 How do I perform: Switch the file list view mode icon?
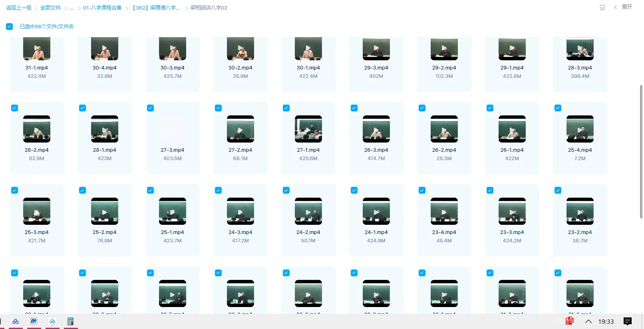pos(602,7)
